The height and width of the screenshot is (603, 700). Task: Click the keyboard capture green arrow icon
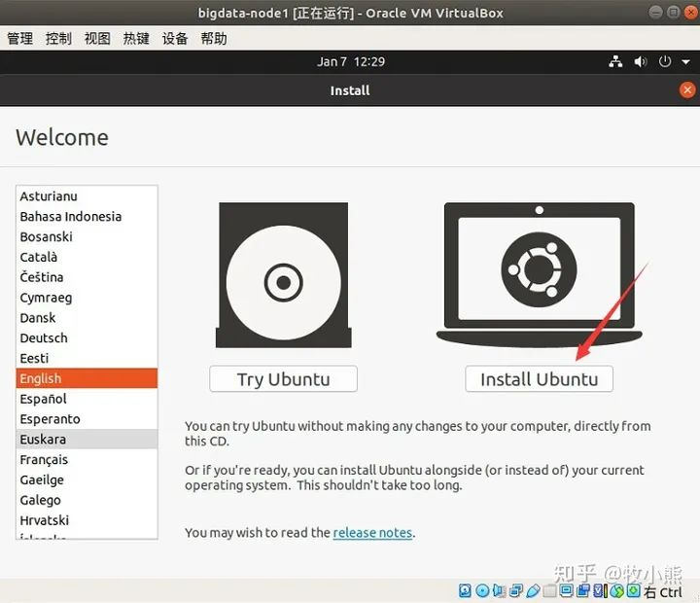[x=634, y=590]
